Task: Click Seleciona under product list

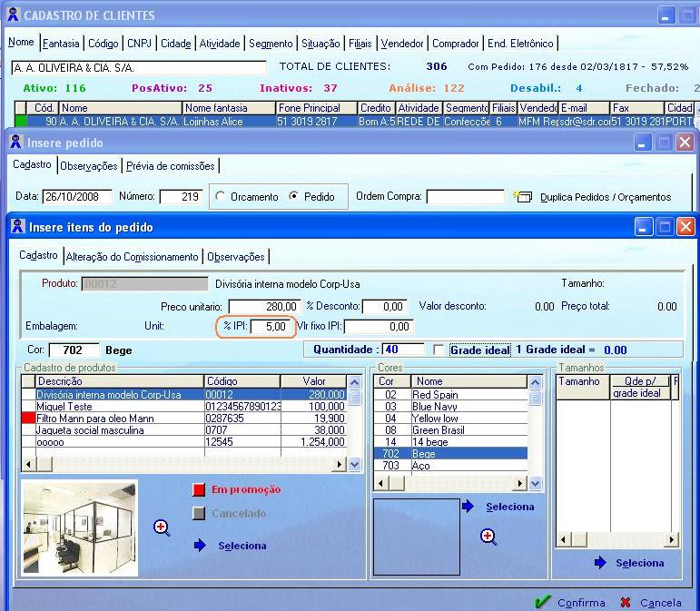Action: [x=242, y=546]
